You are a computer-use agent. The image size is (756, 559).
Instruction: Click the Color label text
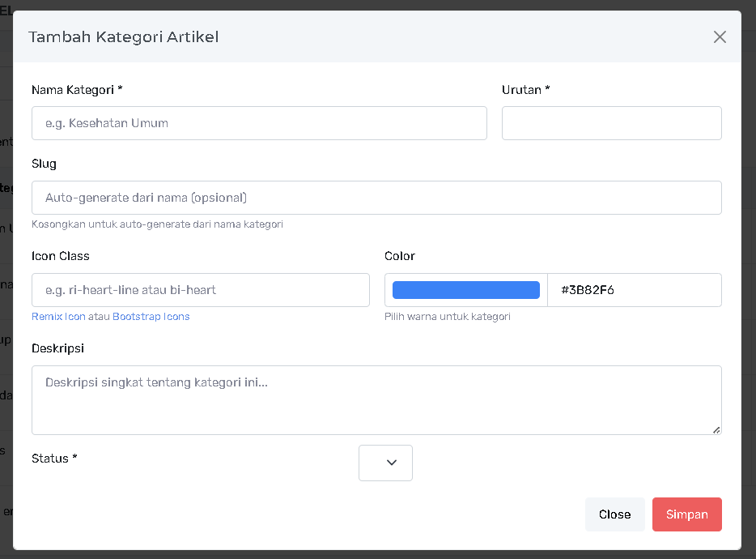399,256
